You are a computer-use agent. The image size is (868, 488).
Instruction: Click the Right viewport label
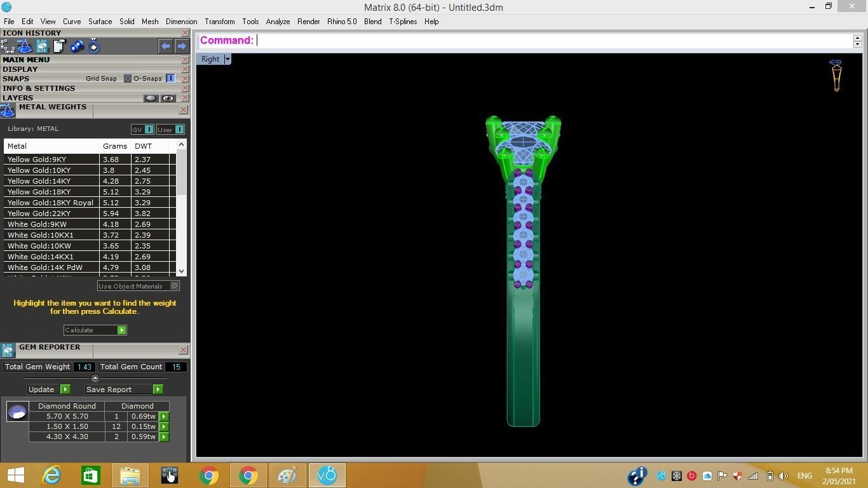click(210, 59)
